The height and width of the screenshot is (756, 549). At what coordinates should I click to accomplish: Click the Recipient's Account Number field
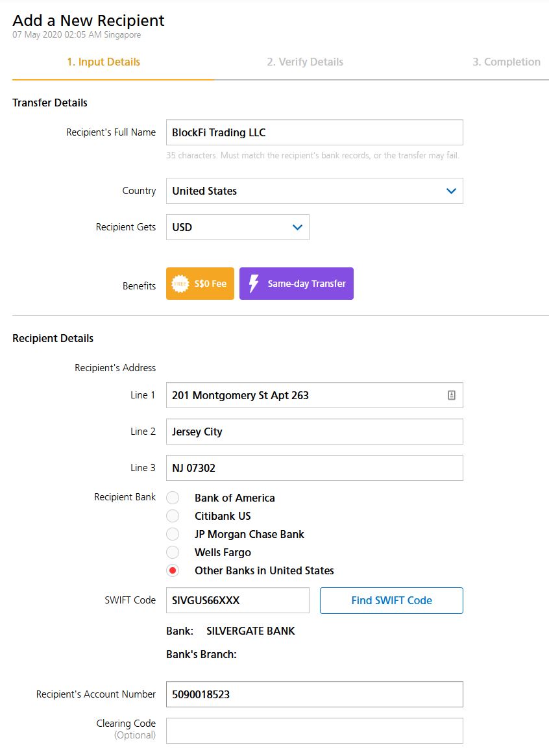click(314, 694)
